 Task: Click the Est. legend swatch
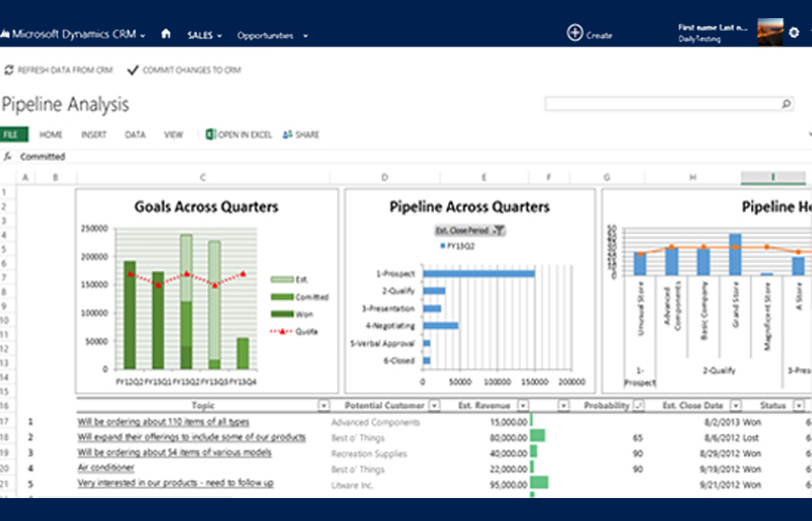(x=281, y=279)
